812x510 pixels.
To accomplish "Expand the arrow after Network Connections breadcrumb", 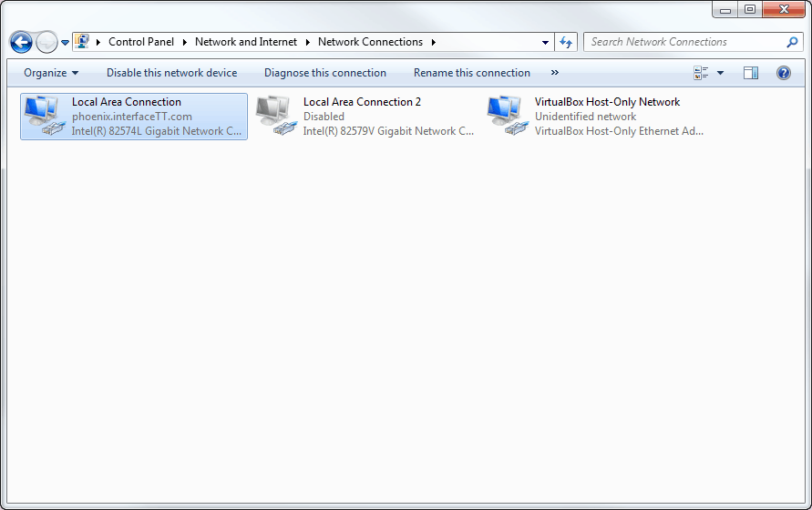I will point(434,42).
